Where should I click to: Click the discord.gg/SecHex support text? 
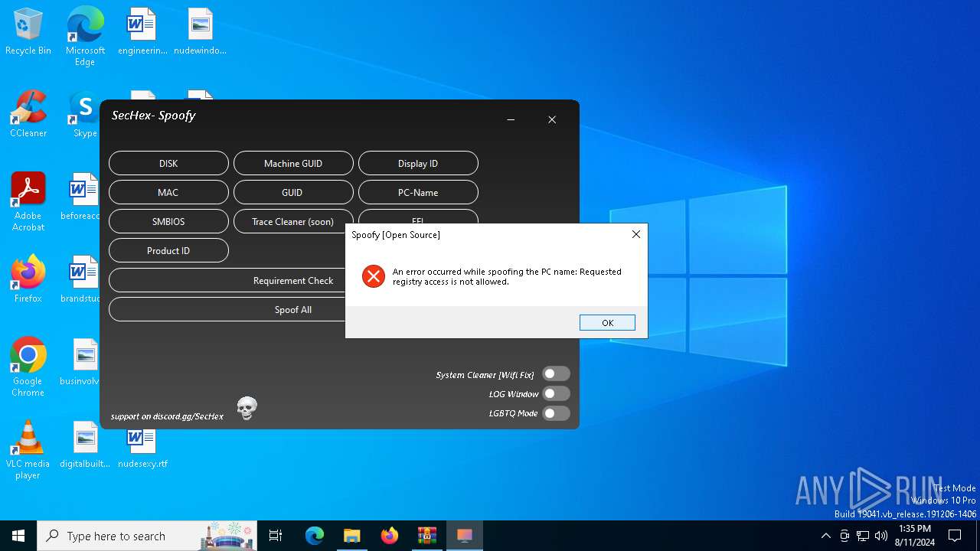[x=167, y=416]
